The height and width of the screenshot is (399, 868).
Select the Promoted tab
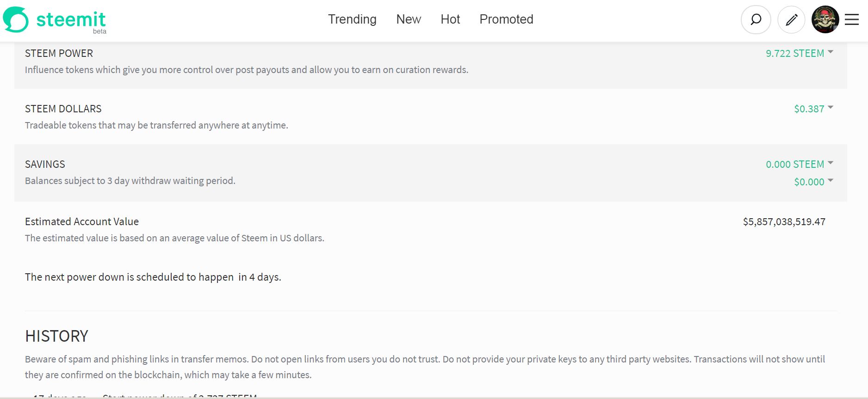(506, 19)
